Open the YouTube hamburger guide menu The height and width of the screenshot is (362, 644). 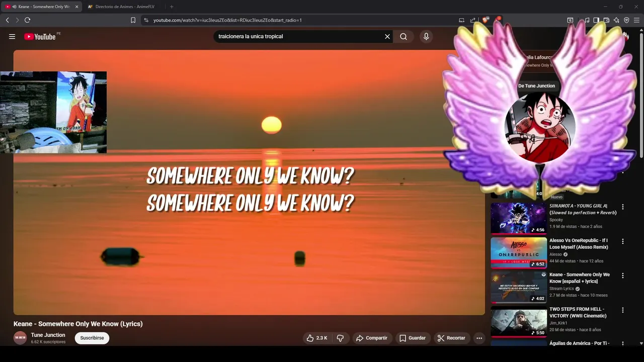(12, 36)
